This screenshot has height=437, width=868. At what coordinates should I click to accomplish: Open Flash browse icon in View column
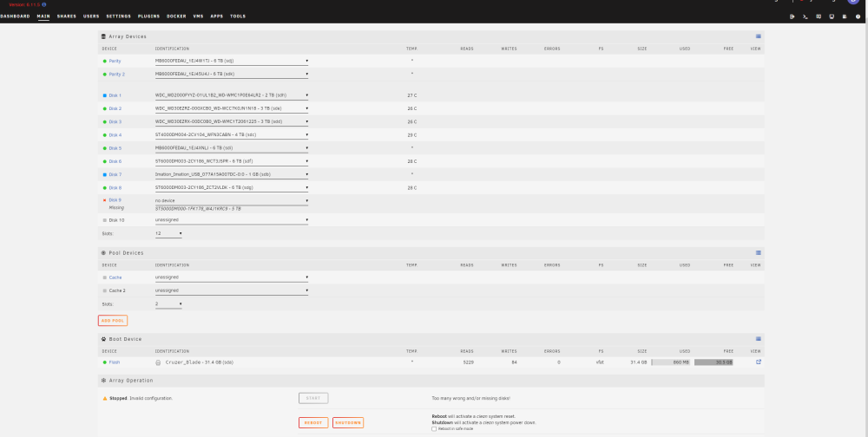point(759,362)
